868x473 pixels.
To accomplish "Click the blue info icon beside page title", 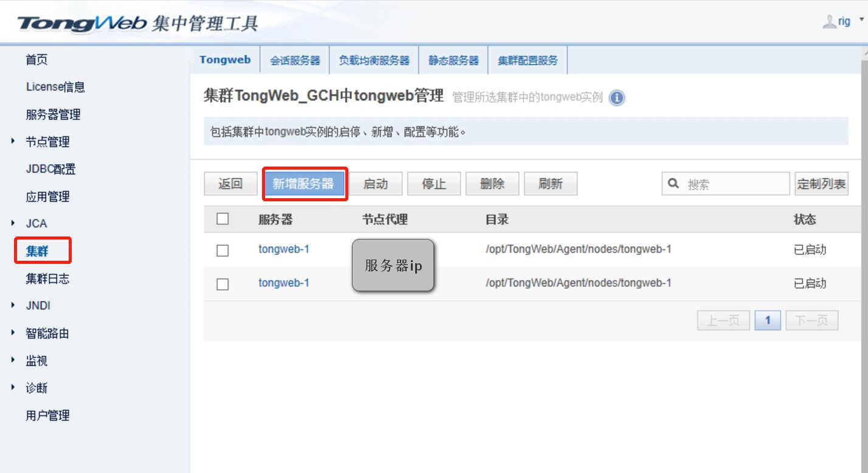I will pyautogui.click(x=616, y=98).
